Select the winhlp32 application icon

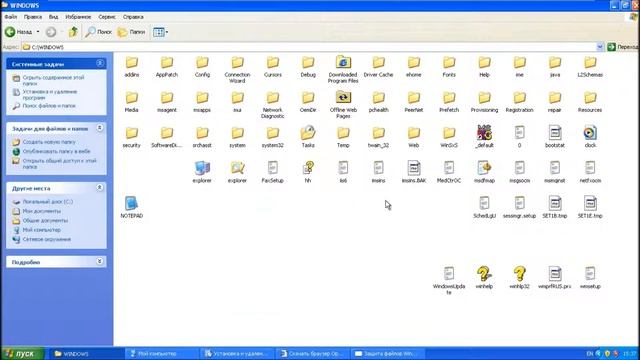519,274
